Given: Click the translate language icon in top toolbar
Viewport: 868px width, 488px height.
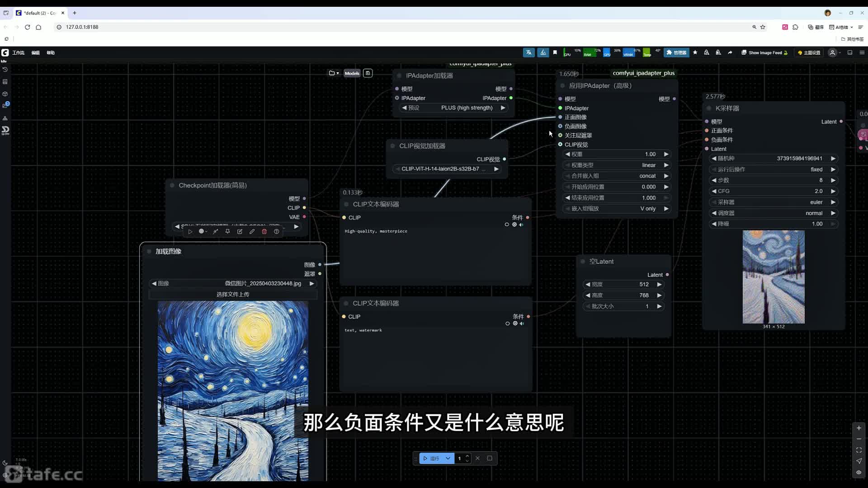Looking at the screenshot, I should (x=528, y=52).
